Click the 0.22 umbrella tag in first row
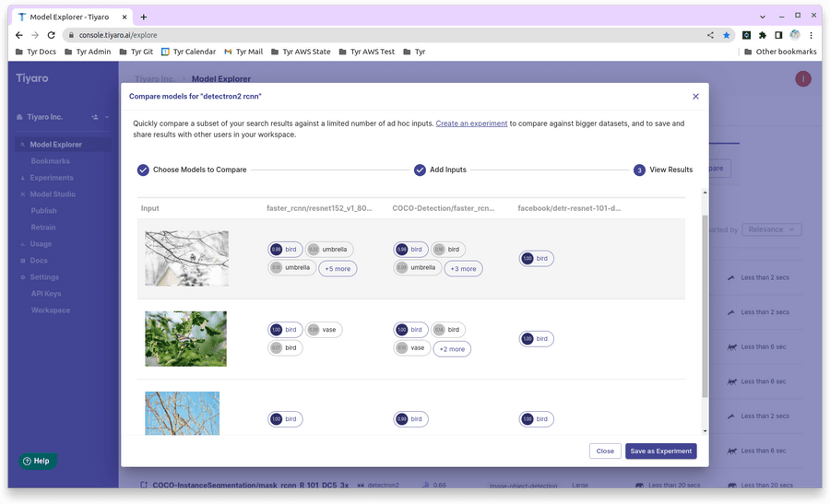The image size is (830, 504). (328, 250)
